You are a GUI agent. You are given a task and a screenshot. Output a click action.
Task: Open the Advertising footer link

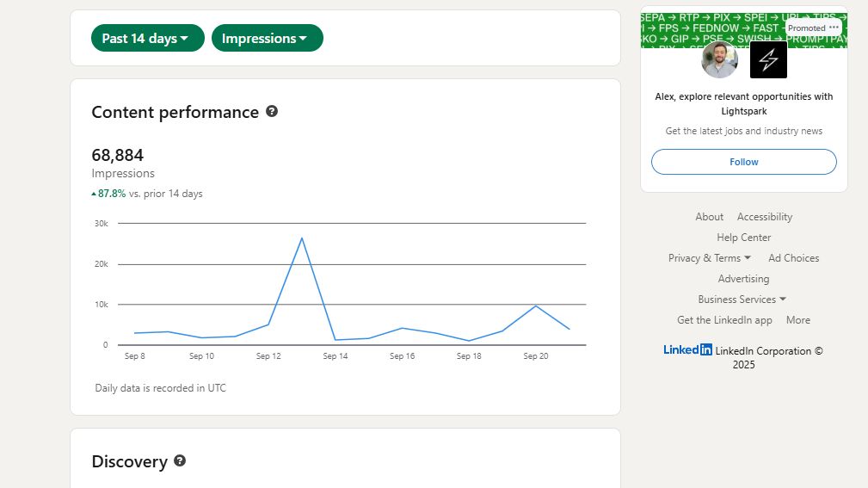(x=743, y=279)
